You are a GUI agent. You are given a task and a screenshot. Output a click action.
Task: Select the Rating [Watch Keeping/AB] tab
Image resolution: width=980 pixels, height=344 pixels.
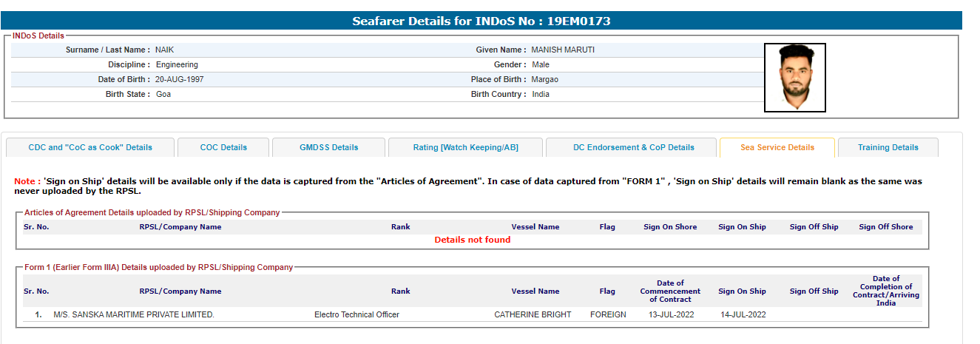tap(465, 147)
